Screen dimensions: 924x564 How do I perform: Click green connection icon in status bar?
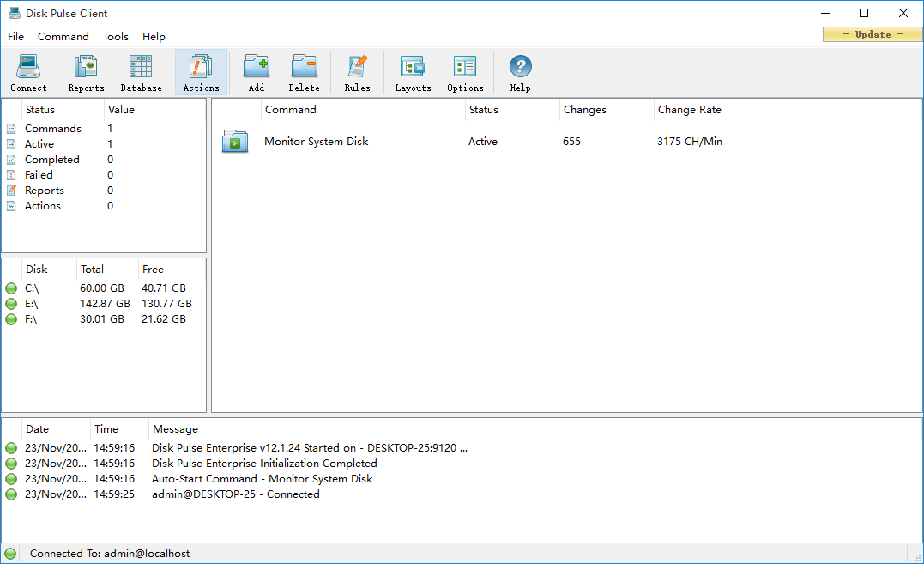coord(10,554)
